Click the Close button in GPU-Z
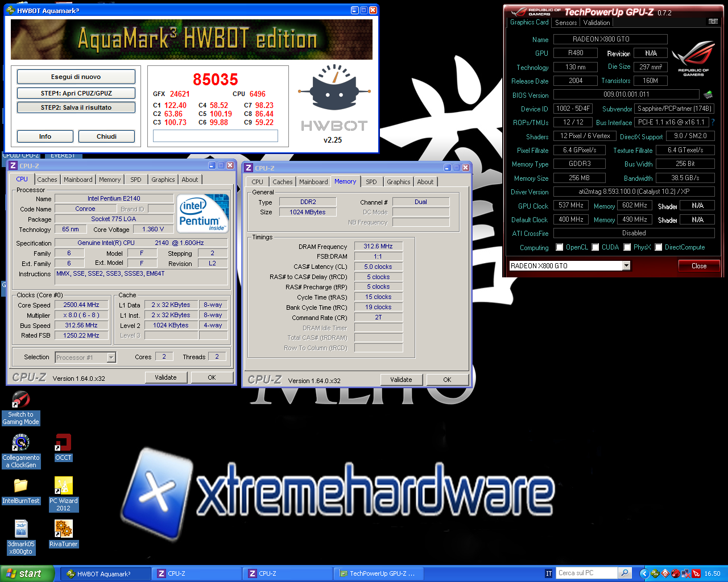The image size is (728, 582). [x=699, y=266]
